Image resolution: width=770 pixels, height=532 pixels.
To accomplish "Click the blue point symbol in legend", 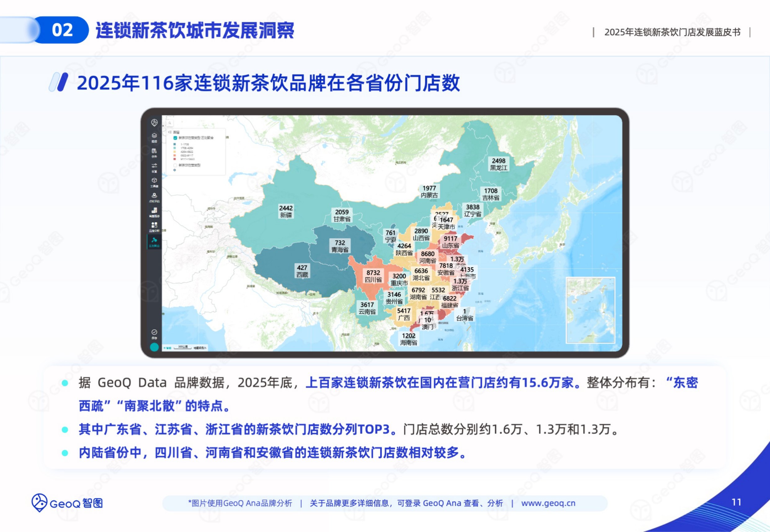I will click(175, 170).
